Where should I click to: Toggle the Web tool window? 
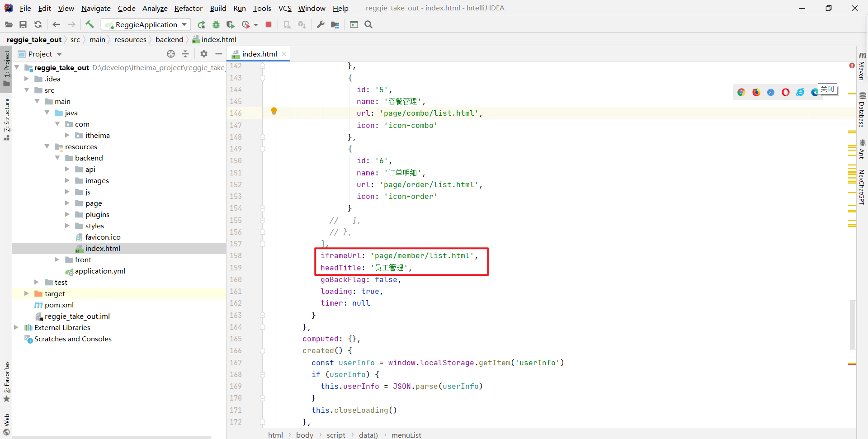click(x=6, y=424)
